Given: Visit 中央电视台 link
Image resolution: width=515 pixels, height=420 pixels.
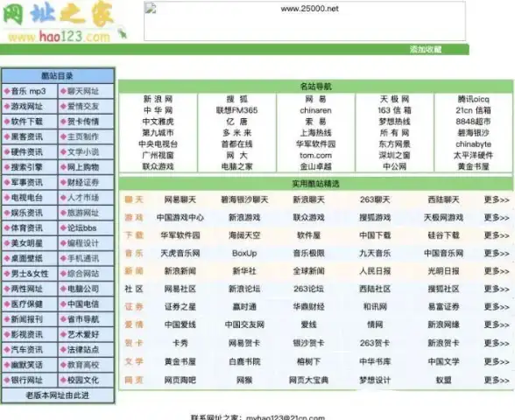Looking at the screenshot, I should pyautogui.click(x=158, y=144).
